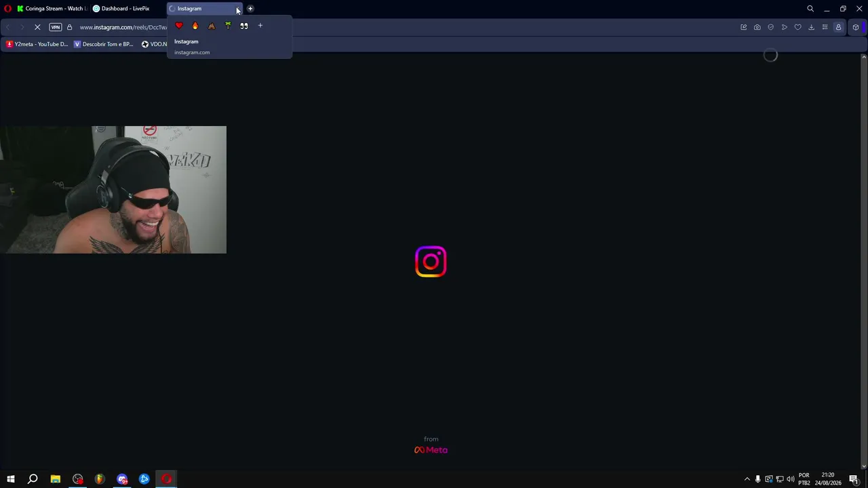Open the microphone tray icon

coord(758,479)
